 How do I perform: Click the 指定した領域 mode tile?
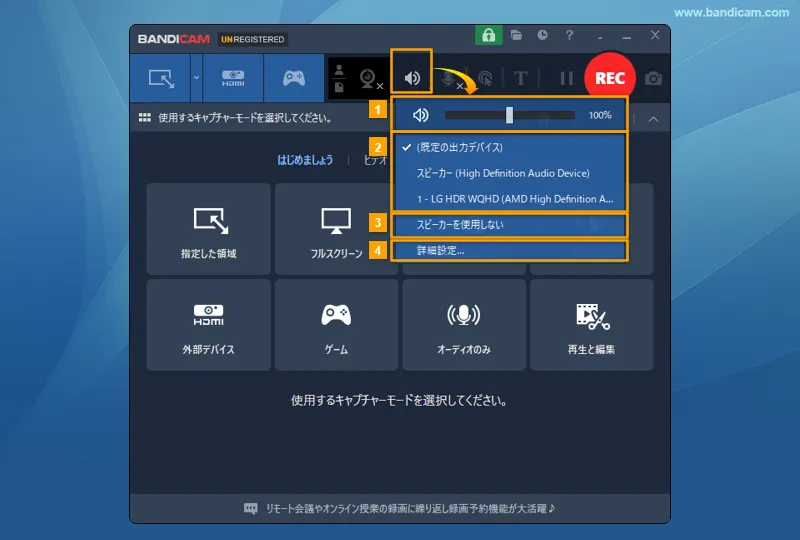[208, 229]
